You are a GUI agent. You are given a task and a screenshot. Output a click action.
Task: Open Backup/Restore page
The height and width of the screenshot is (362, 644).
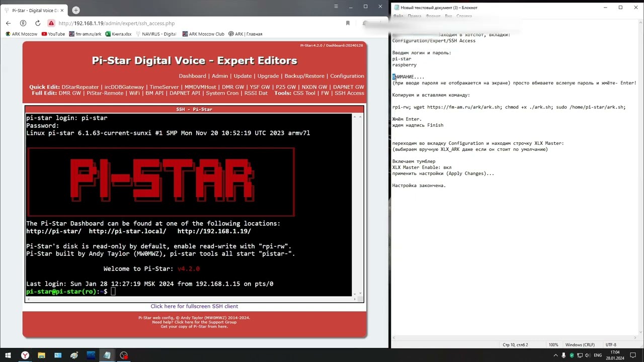click(x=304, y=76)
